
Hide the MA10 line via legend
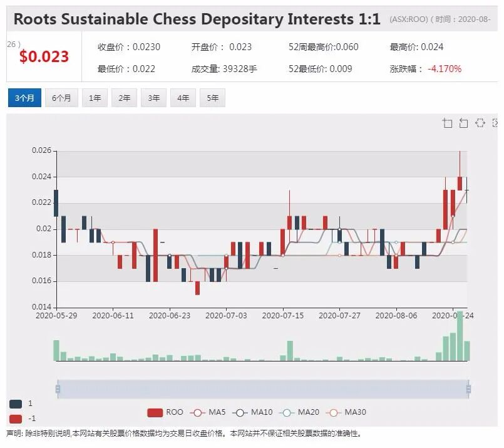[x=252, y=412]
